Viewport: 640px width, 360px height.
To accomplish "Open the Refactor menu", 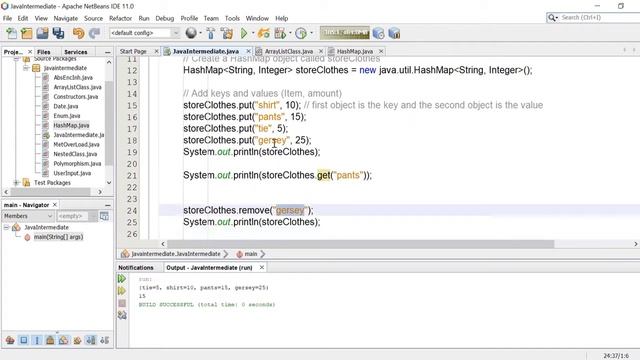I will [120, 18].
